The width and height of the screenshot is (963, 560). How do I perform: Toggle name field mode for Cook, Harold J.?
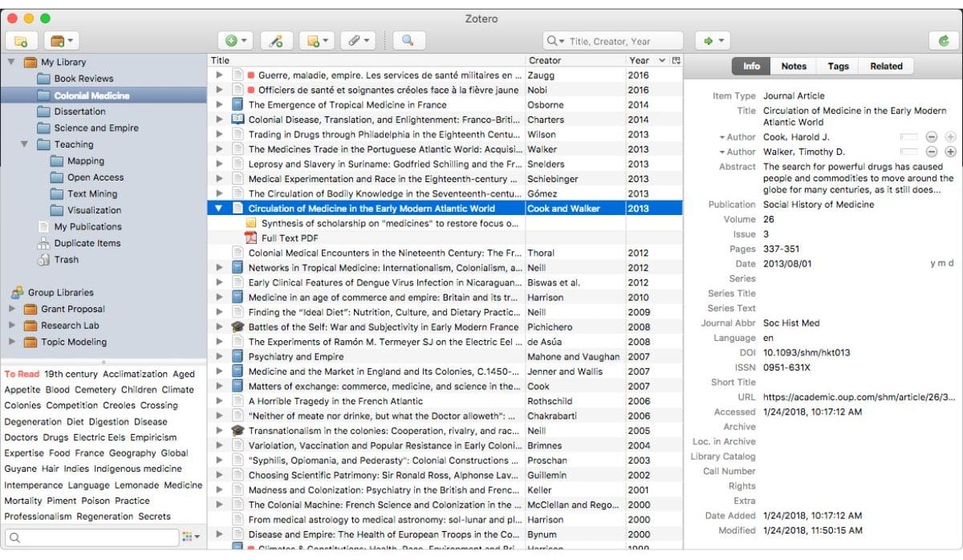908,137
